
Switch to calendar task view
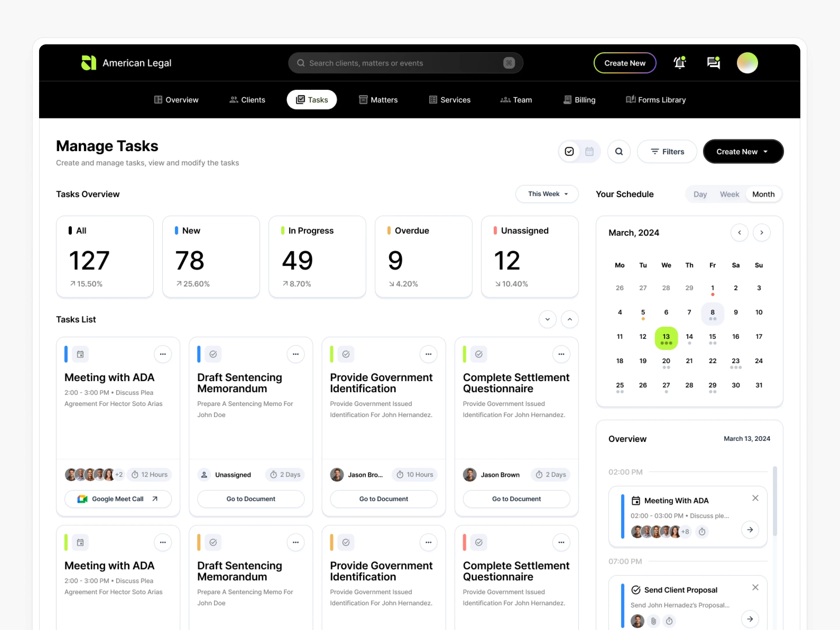[x=589, y=151]
